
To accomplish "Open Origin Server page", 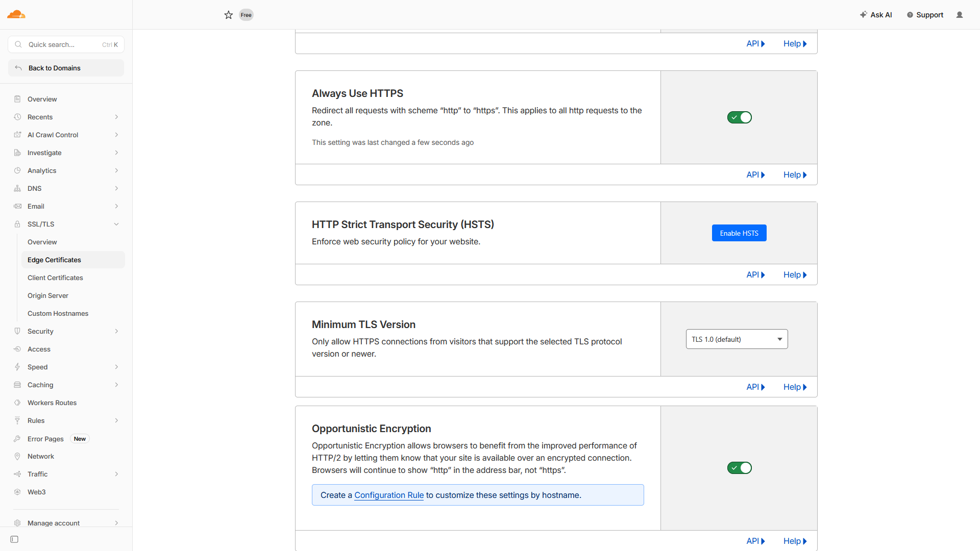I will point(73,295).
